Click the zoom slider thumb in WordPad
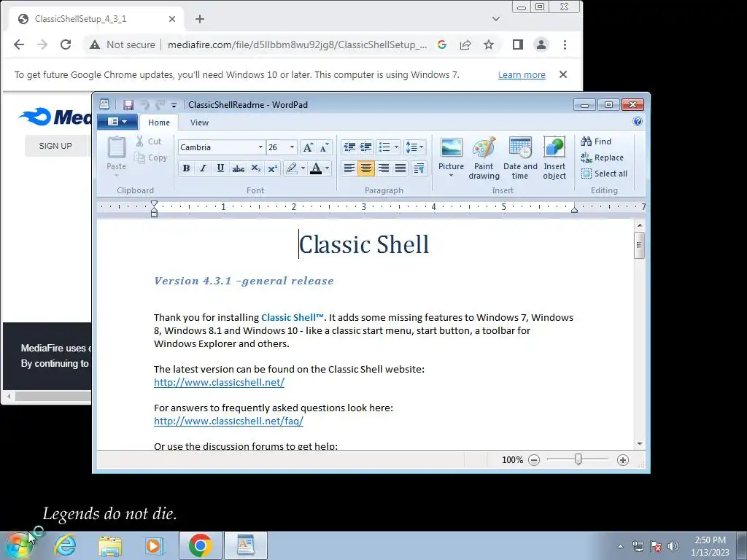The image size is (747, 560). click(x=578, y=459)
